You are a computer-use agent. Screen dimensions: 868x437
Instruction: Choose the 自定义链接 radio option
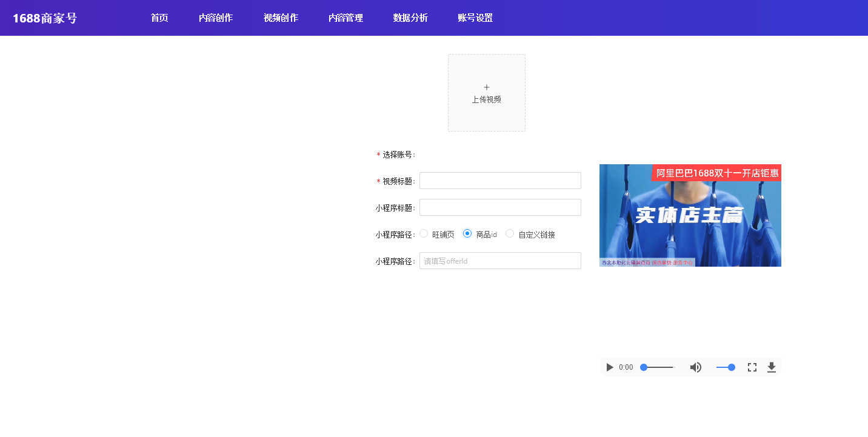tap(510, 234)
